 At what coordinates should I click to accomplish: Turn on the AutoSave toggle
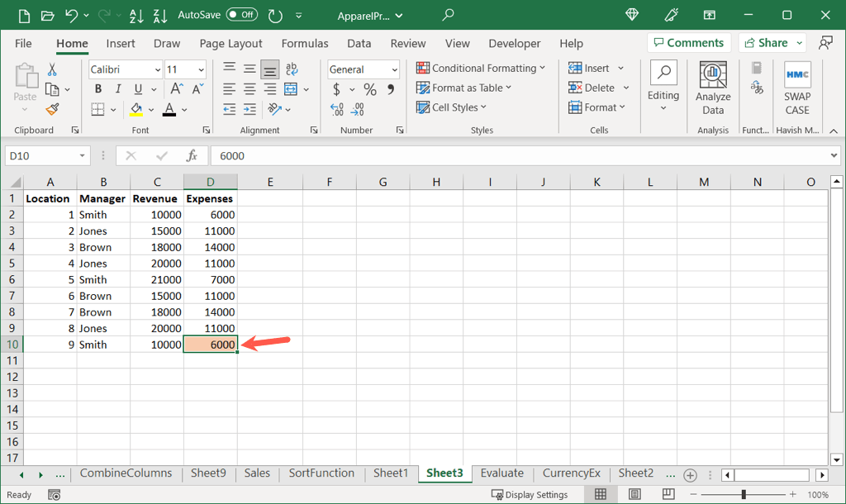click(x=241, y=15)
